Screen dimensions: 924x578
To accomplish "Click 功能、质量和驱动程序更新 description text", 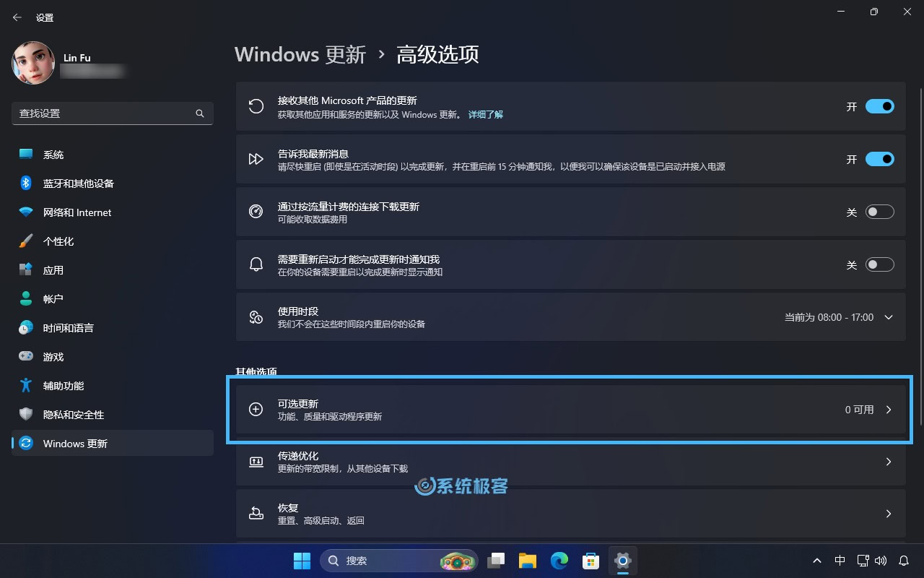I will pyautogui.click(x=330, y=417).
